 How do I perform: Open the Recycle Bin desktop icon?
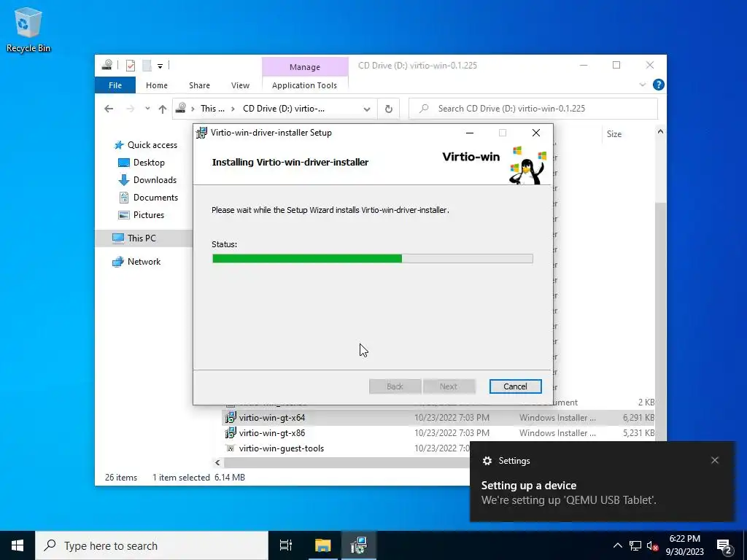point(28,29)
